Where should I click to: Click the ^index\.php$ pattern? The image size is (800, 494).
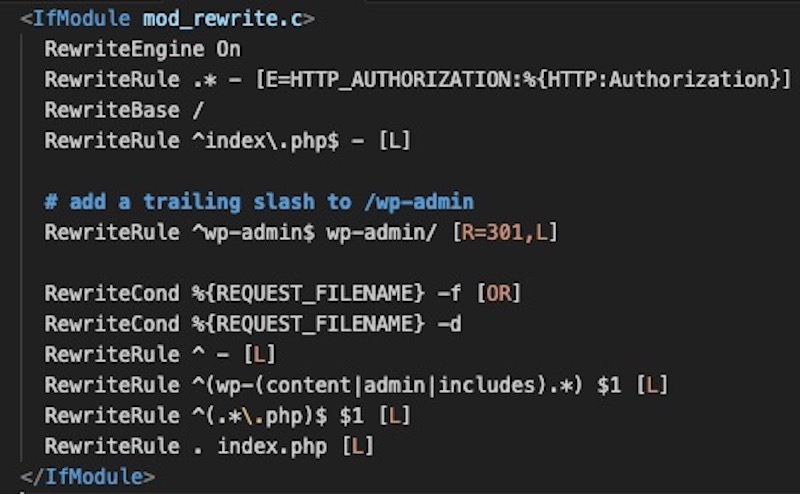click(265, 141)
